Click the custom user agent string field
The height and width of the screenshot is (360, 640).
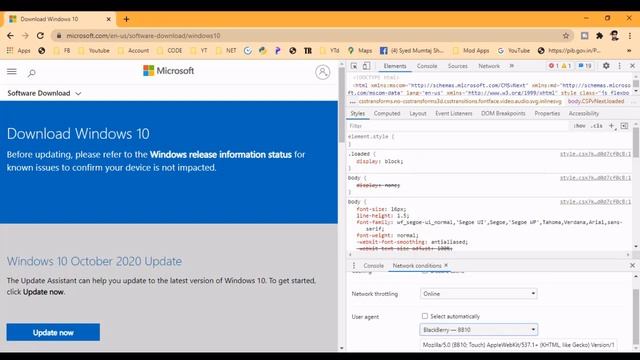tap(518, 345)
